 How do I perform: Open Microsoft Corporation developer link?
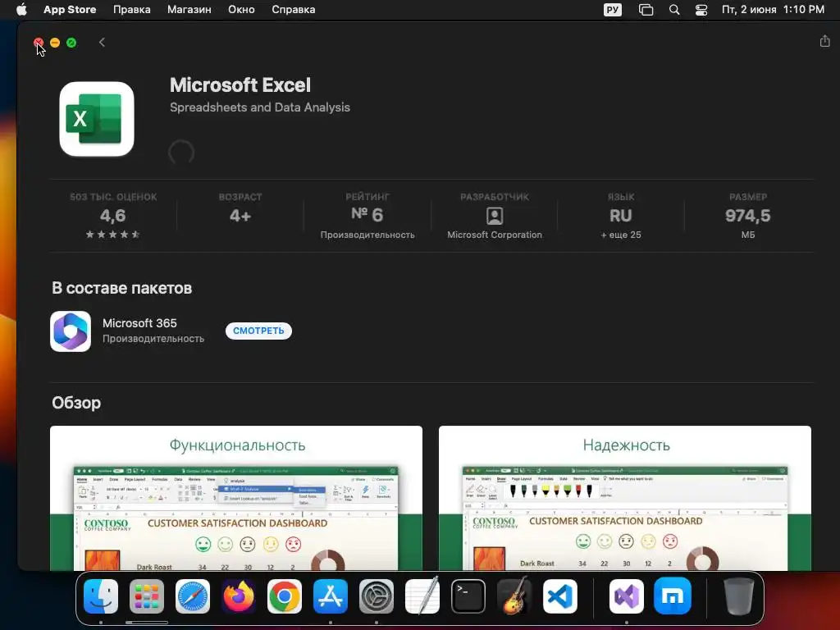coord(495,235)
